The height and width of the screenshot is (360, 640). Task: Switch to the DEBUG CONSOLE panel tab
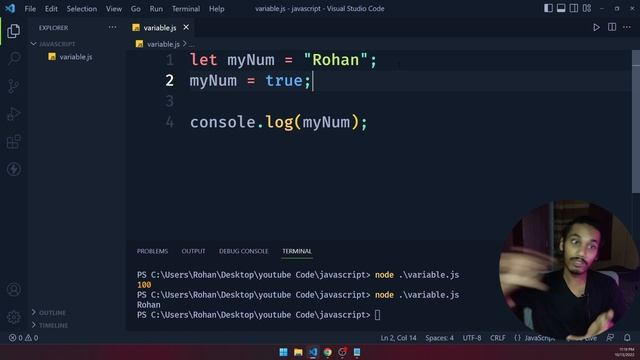[244, 251]
